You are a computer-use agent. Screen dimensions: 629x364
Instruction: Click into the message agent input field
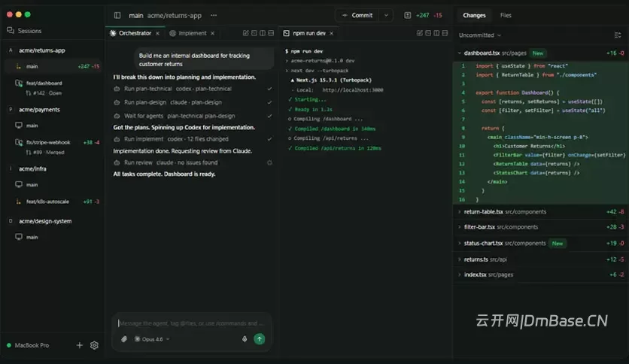click(191, 323)
